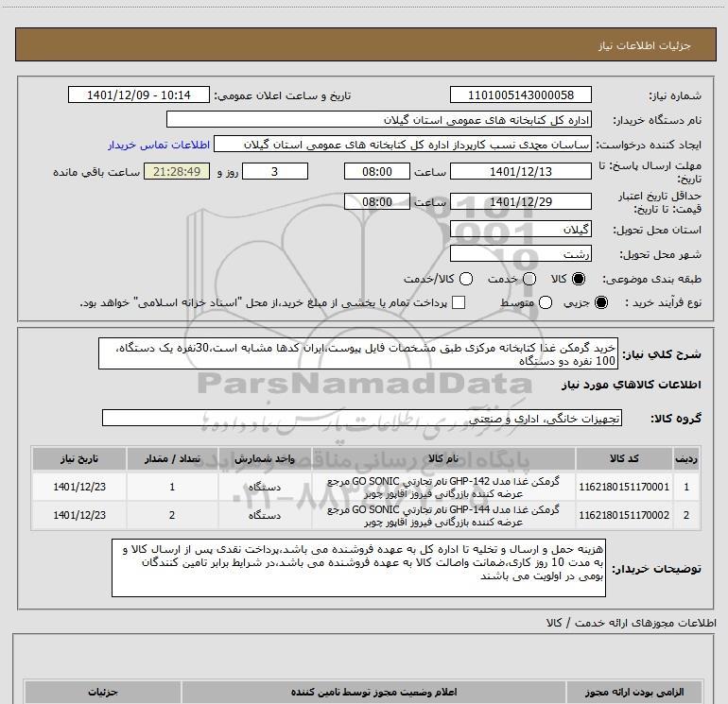The height and width of the screenshot is (704, 728).
Task: Click the تعداد / مقدار column header
Action: [x=172, y=458]
